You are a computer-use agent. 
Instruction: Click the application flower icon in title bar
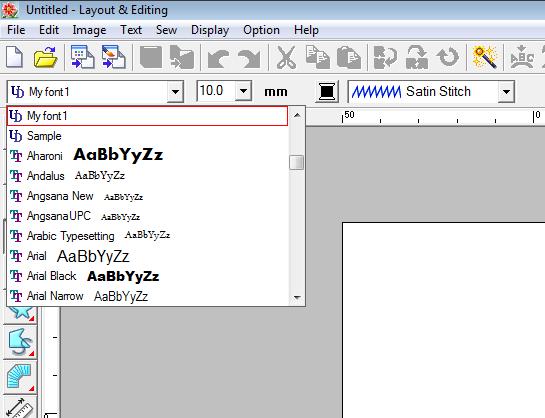[10, 10]
